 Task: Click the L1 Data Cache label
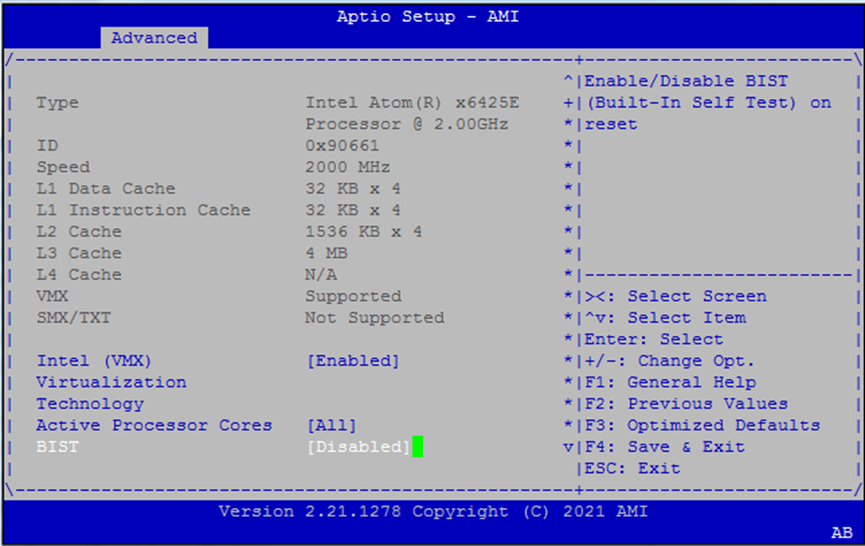(106, 189)
